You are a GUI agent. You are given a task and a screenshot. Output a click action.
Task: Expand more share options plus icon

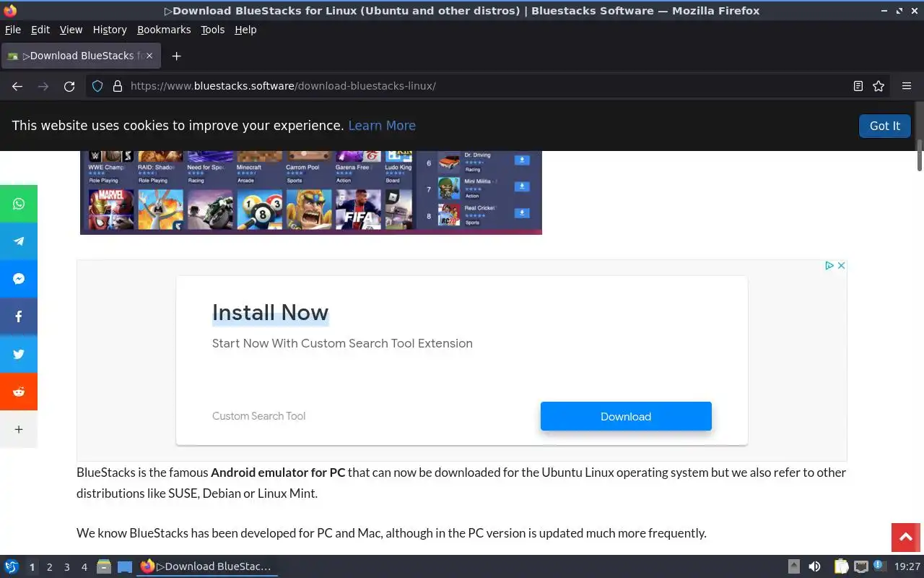pyautogui.click(x=19, y=429)
